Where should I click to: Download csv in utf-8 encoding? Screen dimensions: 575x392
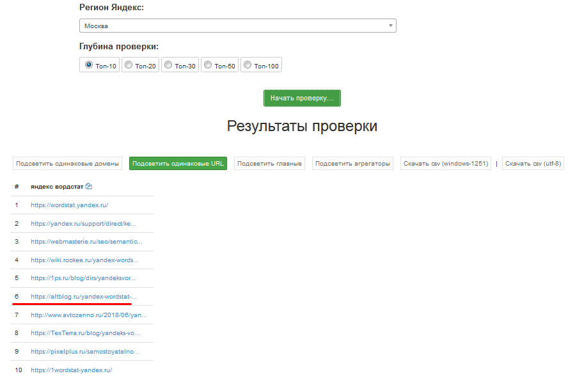click(x=533, y=164)
